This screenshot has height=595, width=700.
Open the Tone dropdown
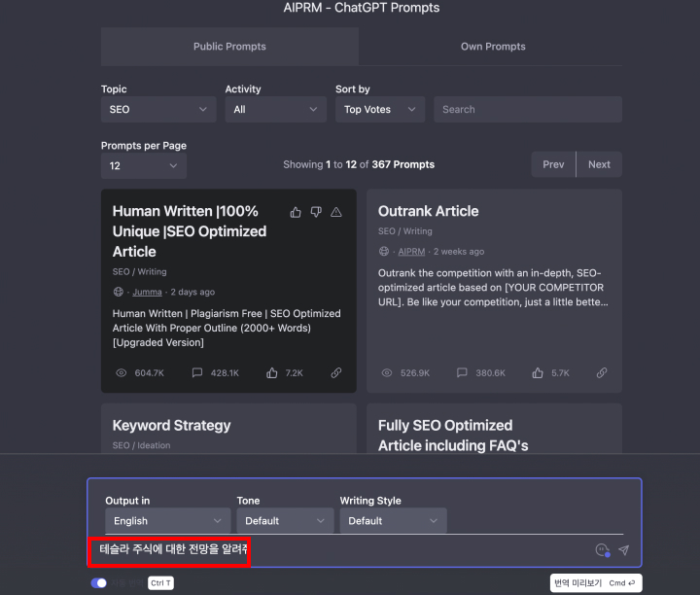click(285, 521)
